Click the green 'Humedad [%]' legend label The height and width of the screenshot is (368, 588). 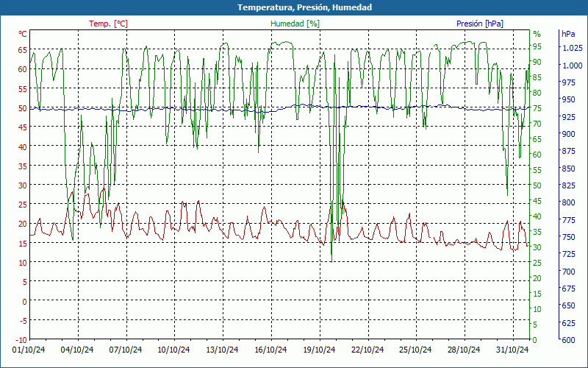click(x=295, y=24)
